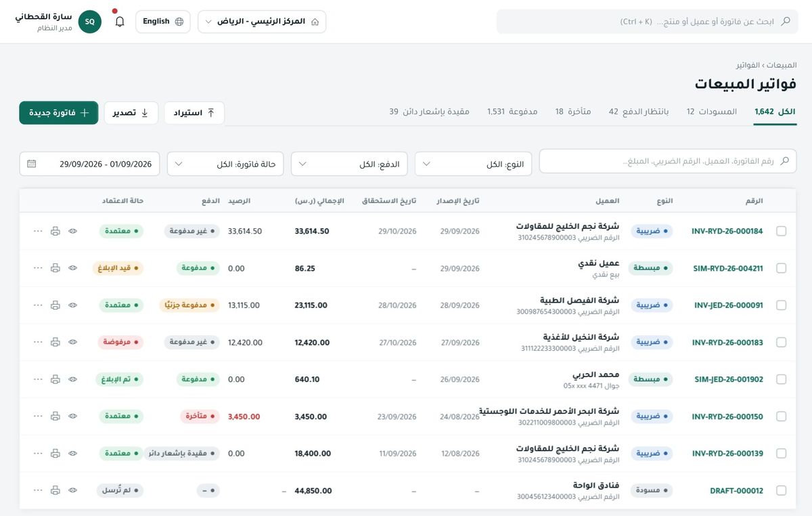The image size is (812, 516).
Task: Click the invoice number filter search field
Action: [x=668, y=161]
